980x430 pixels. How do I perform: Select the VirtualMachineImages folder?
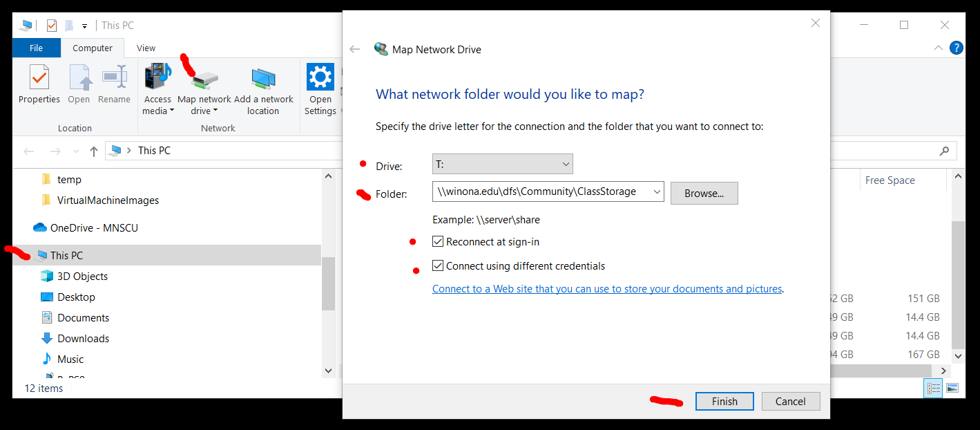coord(108,200)
